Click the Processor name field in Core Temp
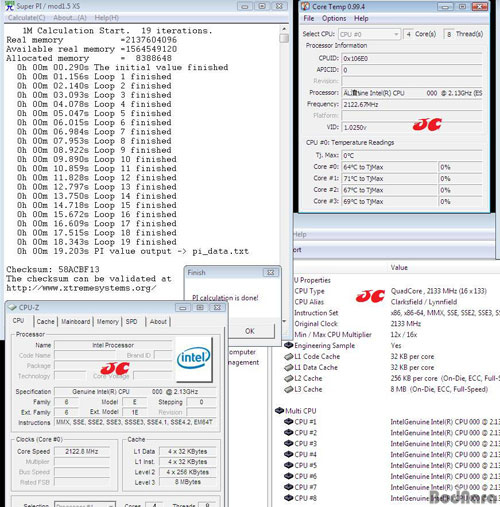This screenshot has height=507, width=500. 412,93
